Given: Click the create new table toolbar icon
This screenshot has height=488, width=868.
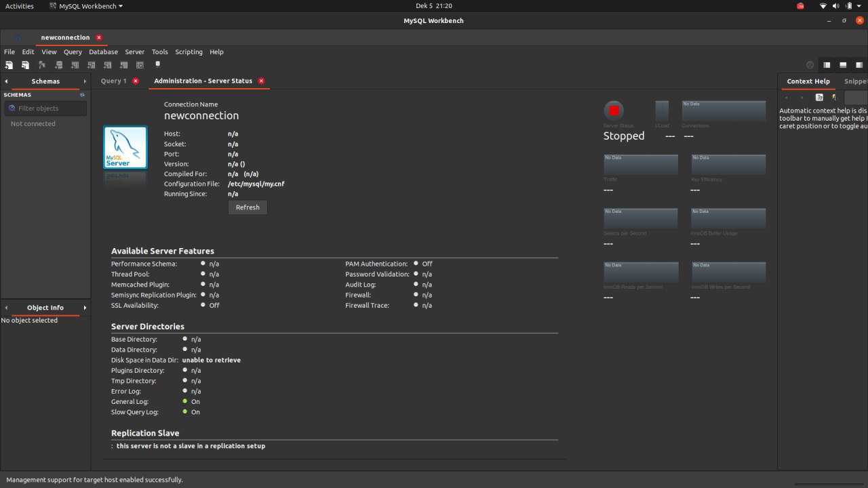Looking at the screenshot, I should pos(75,65).
